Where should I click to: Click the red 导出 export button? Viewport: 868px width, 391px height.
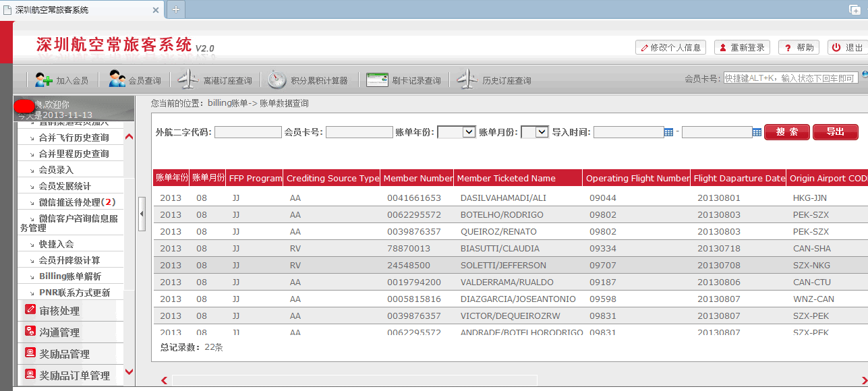point(836,131)
